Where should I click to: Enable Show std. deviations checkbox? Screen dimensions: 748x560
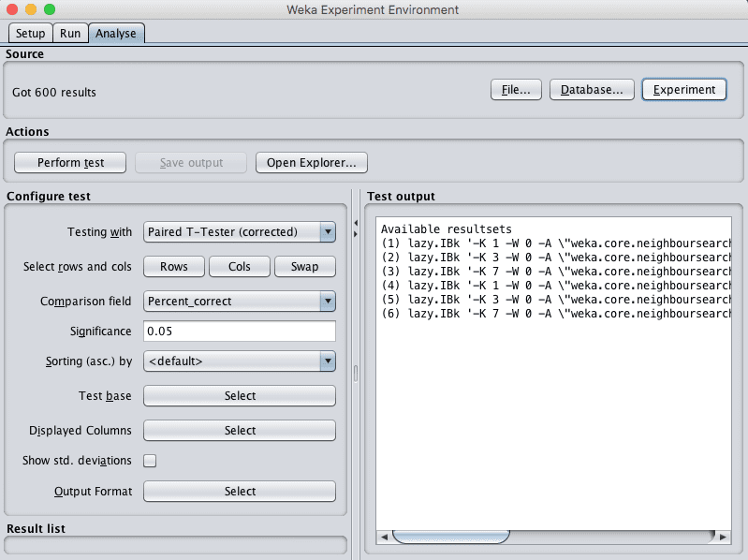tap(150, 461)
